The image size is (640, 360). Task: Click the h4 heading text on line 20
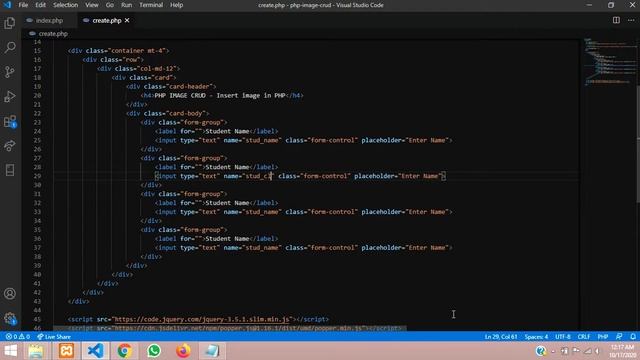220,95
